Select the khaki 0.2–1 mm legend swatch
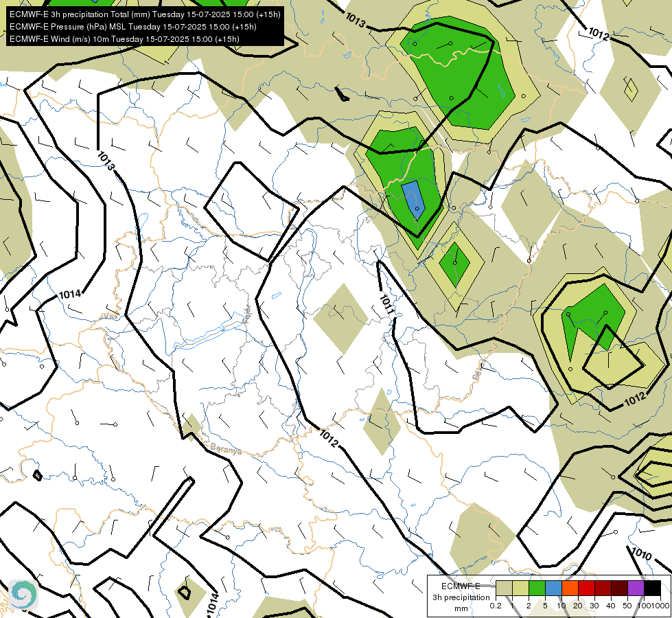Image resolution: width=672 pixels, height=618 pixels. point(504,588)
